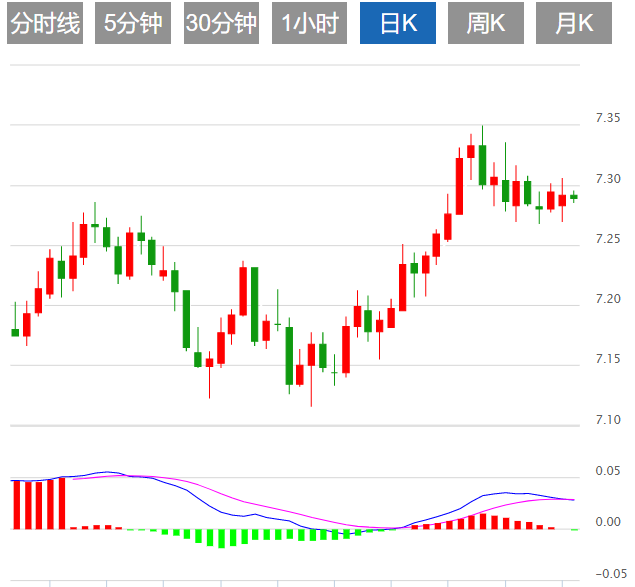Click the -0.05 MACD axis label

[x=610, y=574]
